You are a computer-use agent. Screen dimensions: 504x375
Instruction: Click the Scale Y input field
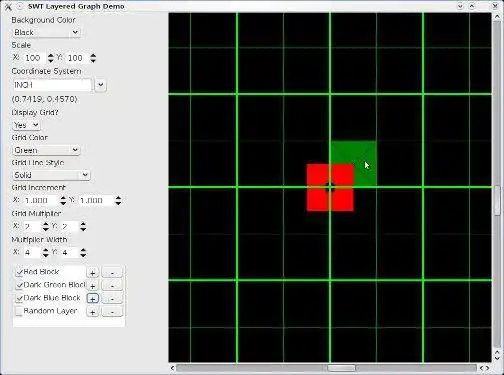pos(77,58)
